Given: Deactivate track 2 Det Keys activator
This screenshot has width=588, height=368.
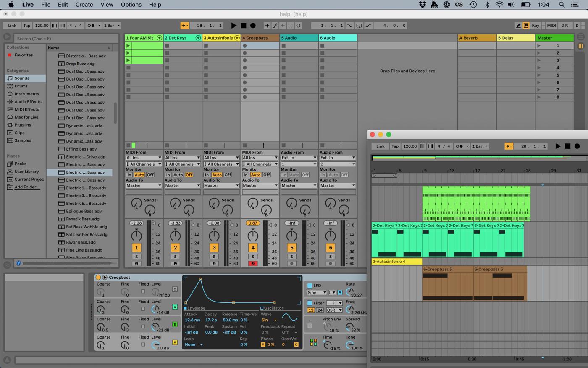Looking at the screenshot, I should pos(175,248).
